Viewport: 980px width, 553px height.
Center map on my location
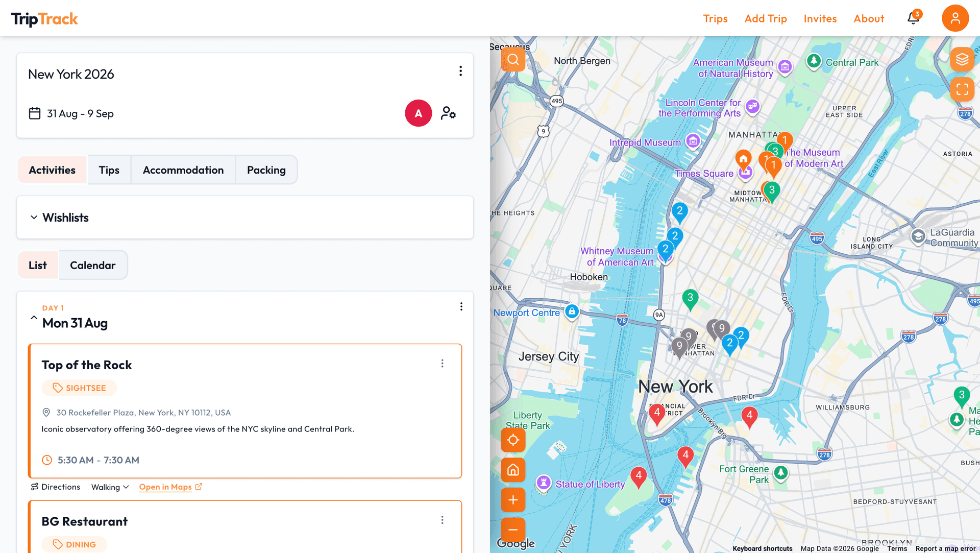(x=513, y=440)
